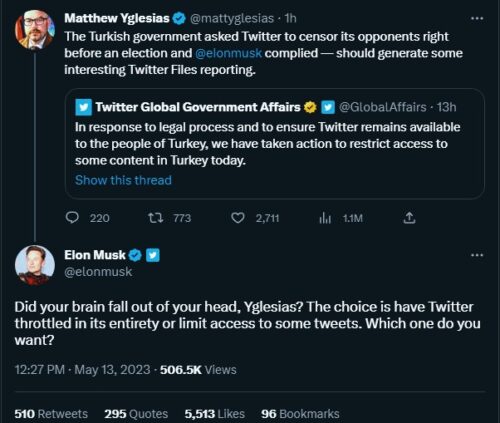Click Show this thread link
The image size is (500, 423).
point(123,180)
